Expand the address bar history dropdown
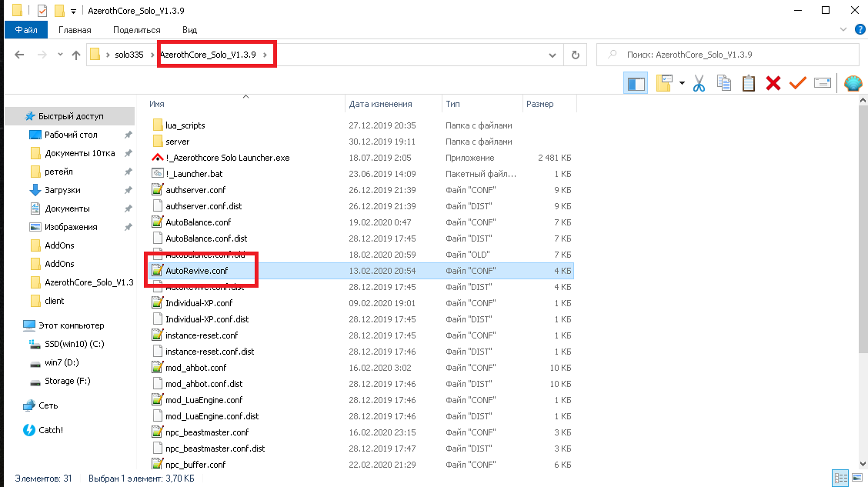The width and height of the screenshot is (868, 487). pos(552,55)
